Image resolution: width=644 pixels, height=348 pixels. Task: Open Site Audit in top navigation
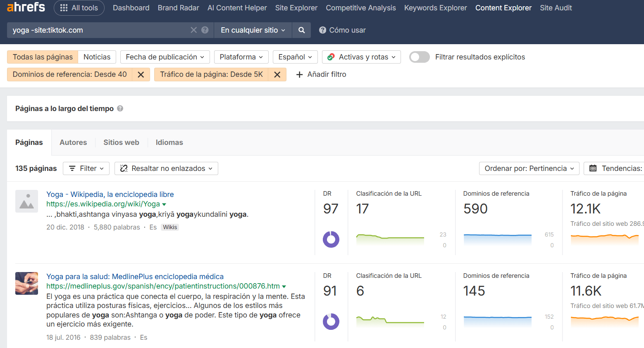coord(556,8)
